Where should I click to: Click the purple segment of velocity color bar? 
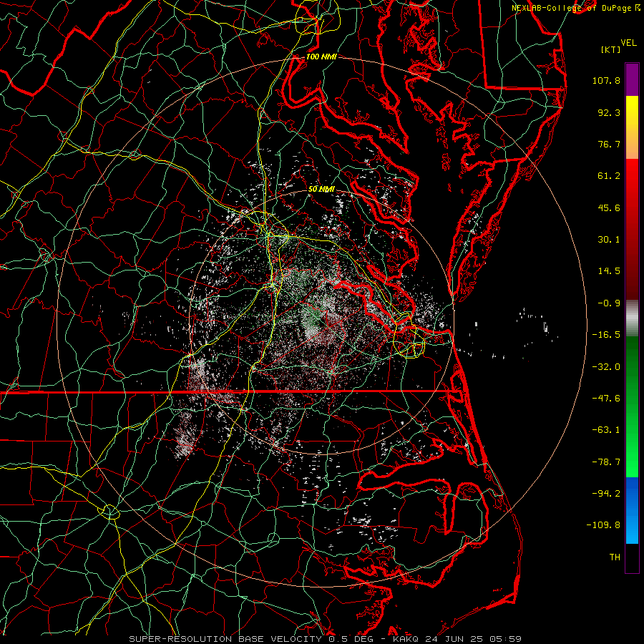point(632,80)
